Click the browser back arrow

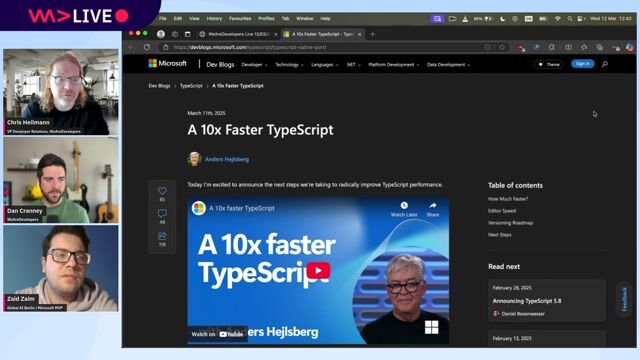[131, 47]
